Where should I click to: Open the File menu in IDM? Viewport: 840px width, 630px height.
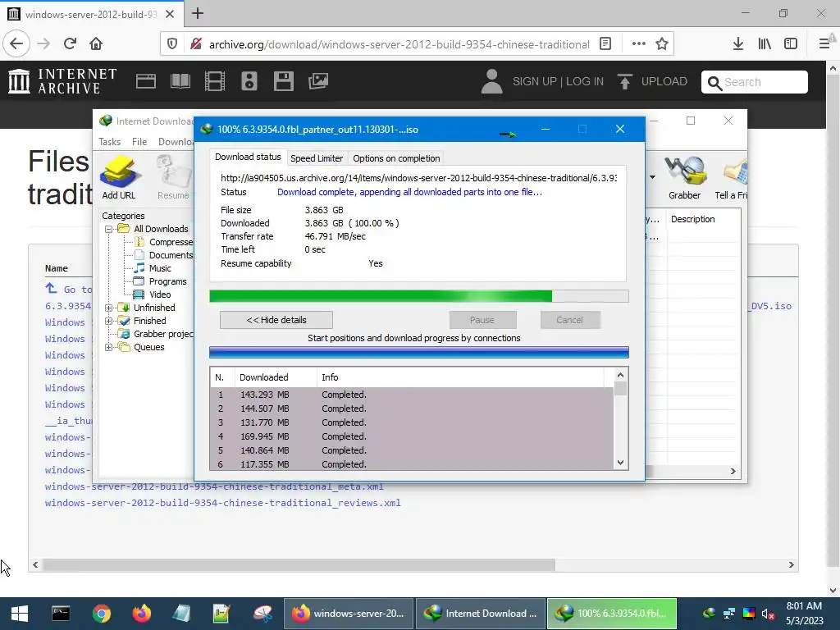(x=139, y=142)
